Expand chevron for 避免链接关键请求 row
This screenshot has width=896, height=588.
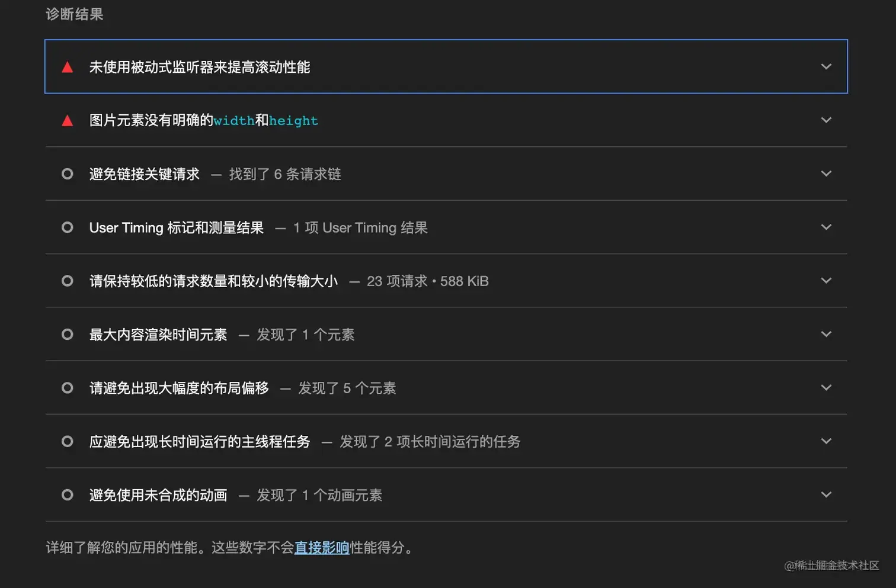click(826, 173)
